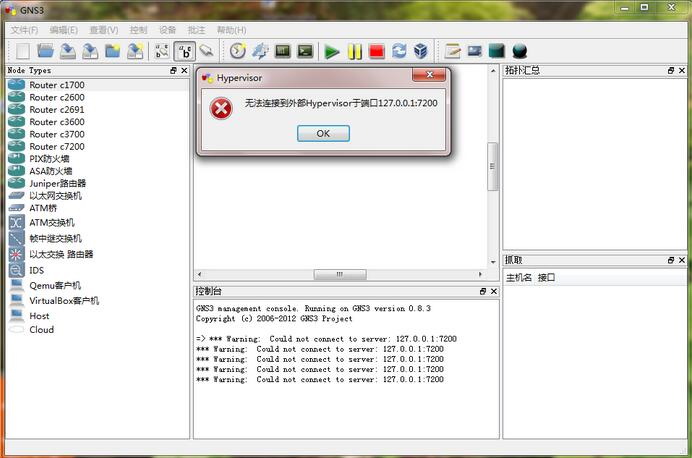Open a project with the folder icon
The image size is (692, 458).
pos(45,51)
